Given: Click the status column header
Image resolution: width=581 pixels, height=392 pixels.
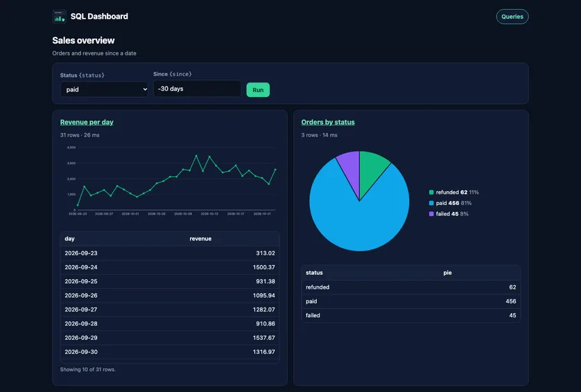Looking at the screenshot, I should tap(314, 273).
